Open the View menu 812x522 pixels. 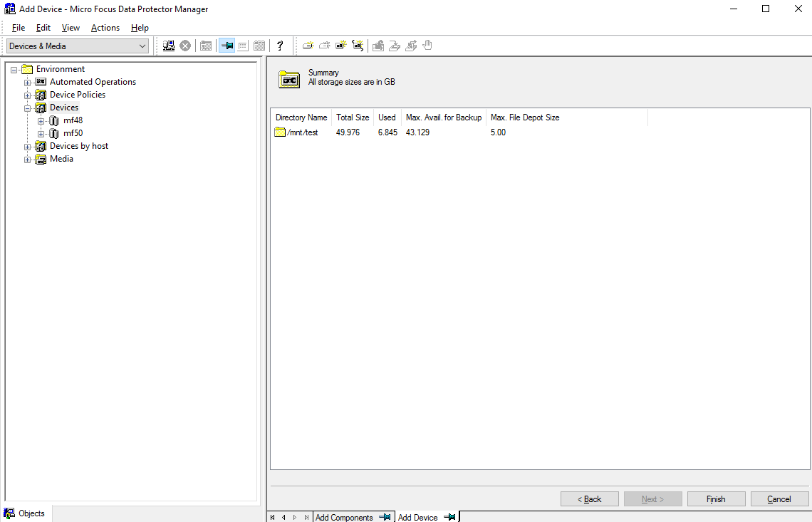pyautogui.click(x=71, y=28)
